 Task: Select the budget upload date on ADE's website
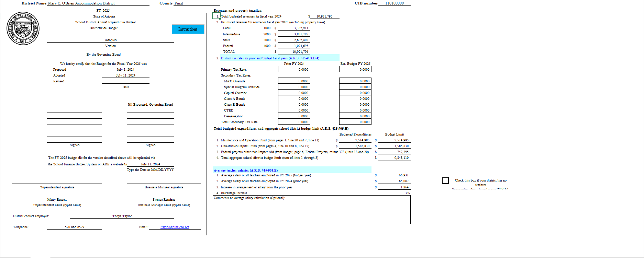(x=150, y=164)
